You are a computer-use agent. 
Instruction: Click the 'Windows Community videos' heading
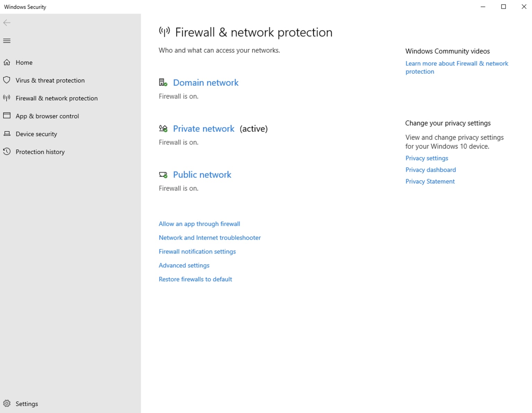pos(447,51)
